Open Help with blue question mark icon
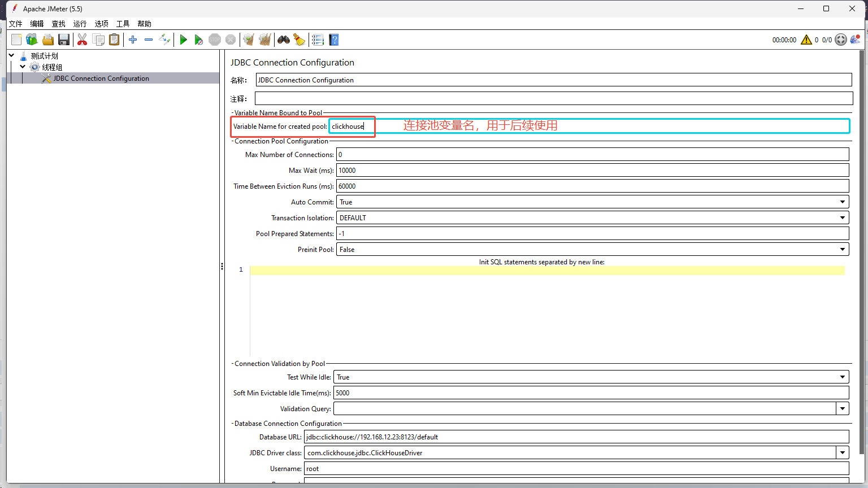 (334, 40)
